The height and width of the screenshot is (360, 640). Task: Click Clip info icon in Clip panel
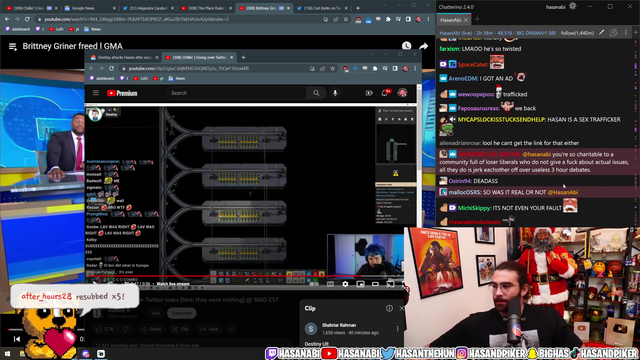pos(389,309)
